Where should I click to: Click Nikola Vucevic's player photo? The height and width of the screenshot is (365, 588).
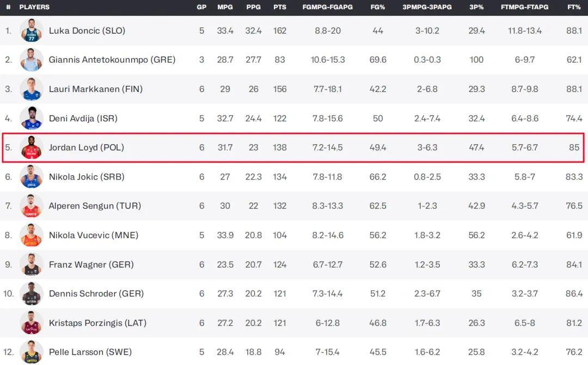(x=31, y=235)
